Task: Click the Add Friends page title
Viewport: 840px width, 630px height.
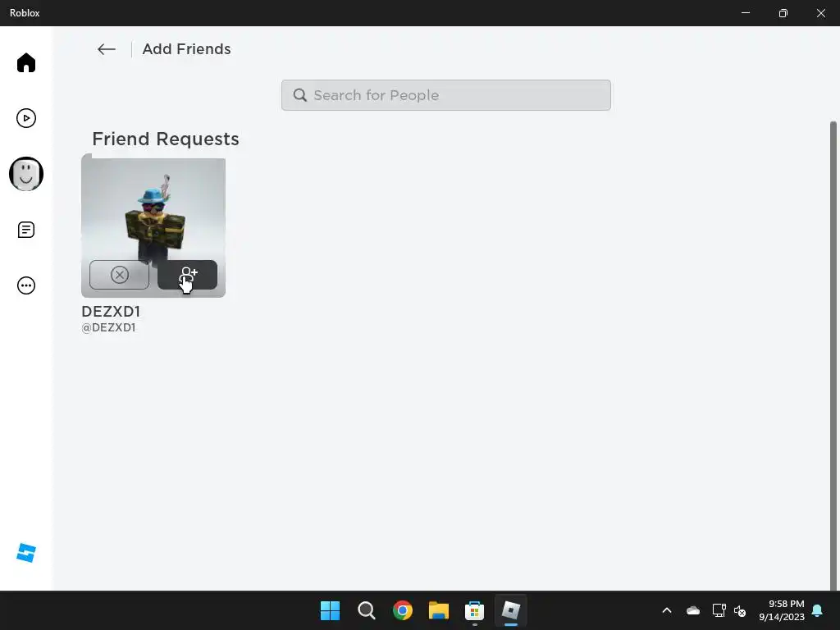Action: (186, 49)
